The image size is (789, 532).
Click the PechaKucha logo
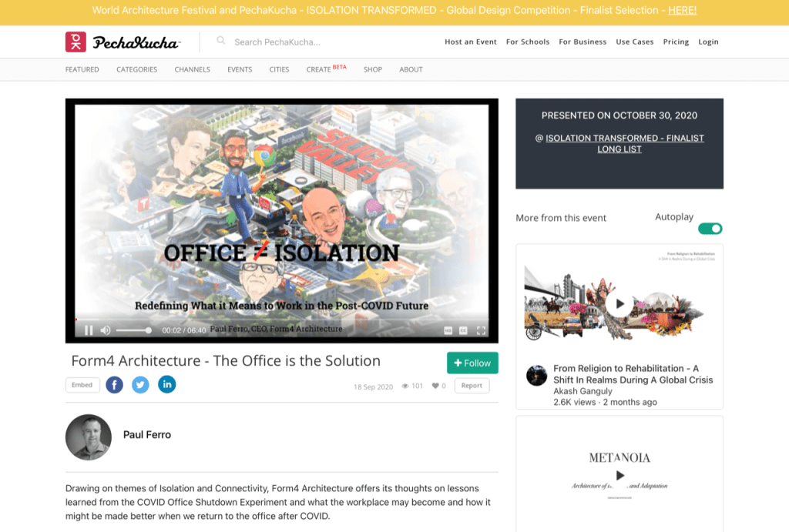pos(123,42)
